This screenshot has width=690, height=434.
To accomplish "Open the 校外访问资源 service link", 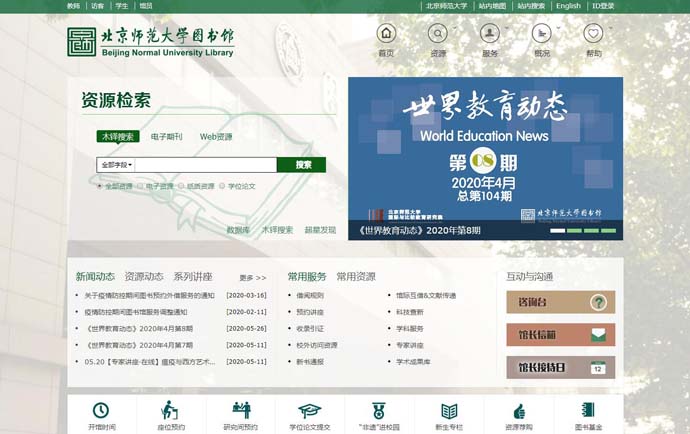I will (317, 346).
